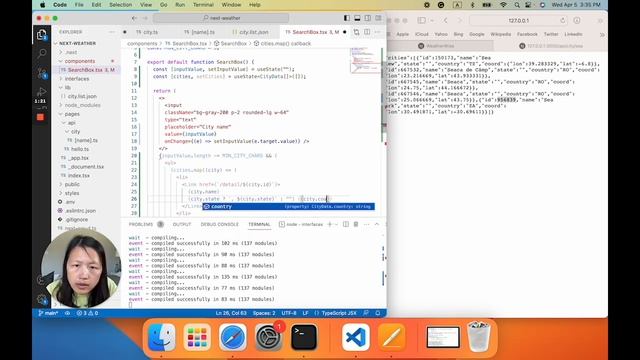Open the Source Control view
The width and height of the screenshot is (640, 360).
pos(41,73)
